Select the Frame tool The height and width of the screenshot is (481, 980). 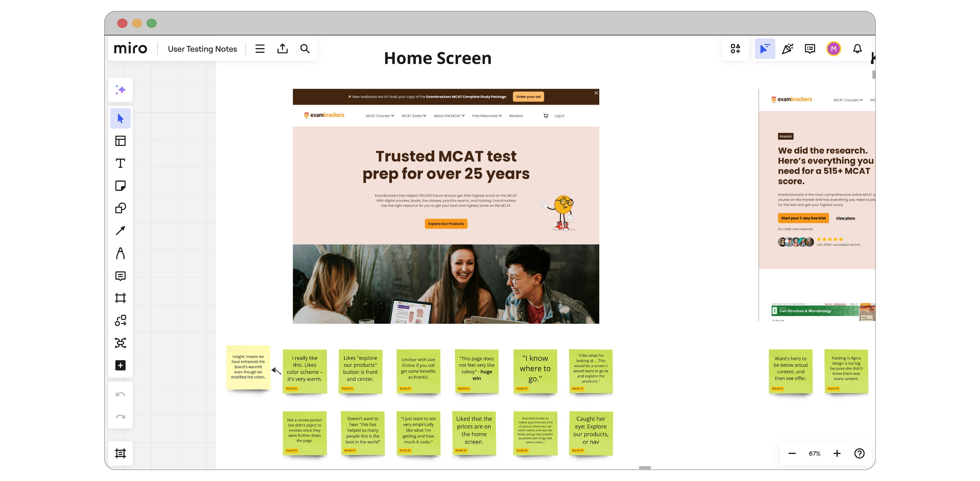pos(120,298)
